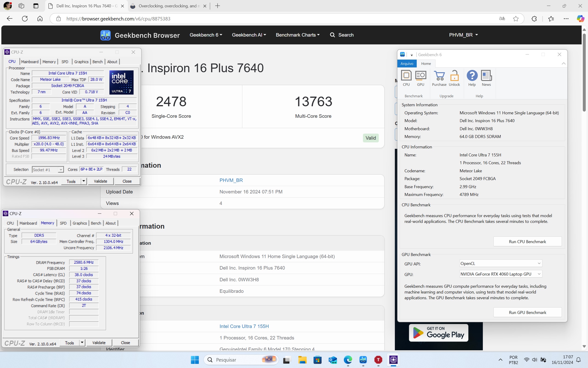
Task: Click the Search magnifier in Geekbench Browser navbar
Action: (x=332, y=35)
